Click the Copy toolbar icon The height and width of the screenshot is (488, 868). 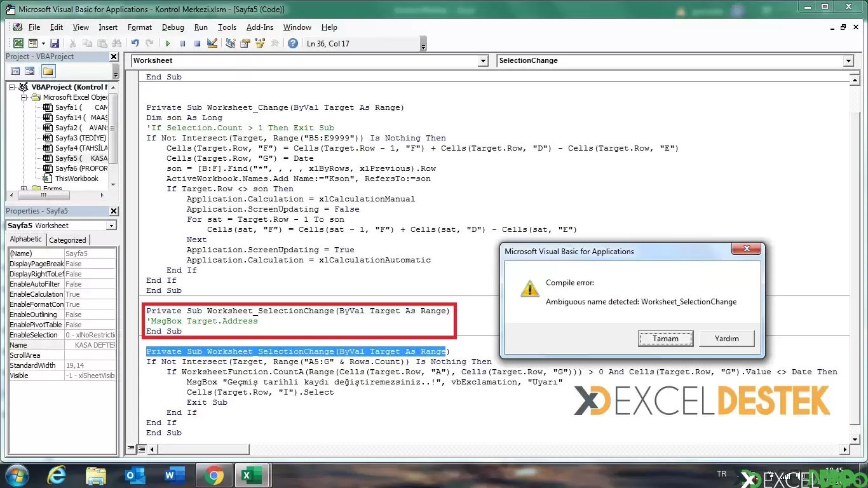(87, 43)
